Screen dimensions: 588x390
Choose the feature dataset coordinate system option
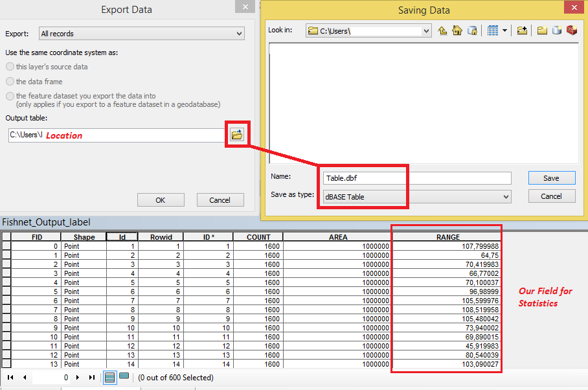10,96
